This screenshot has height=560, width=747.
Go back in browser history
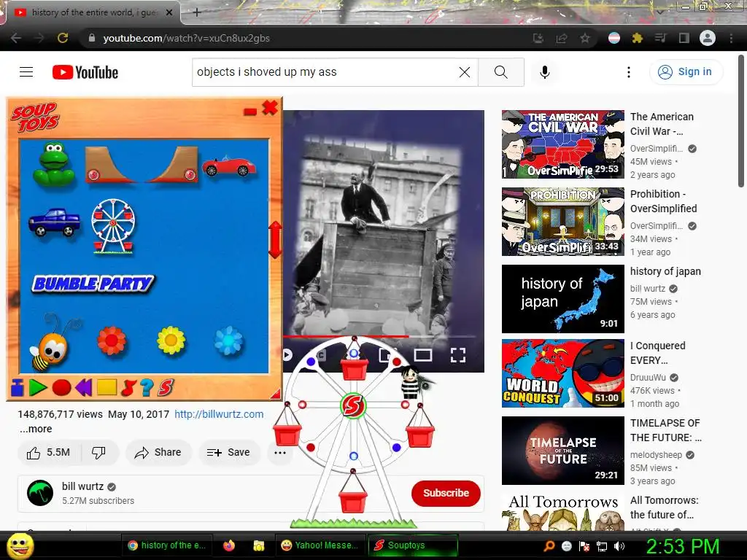click(16, 38)
